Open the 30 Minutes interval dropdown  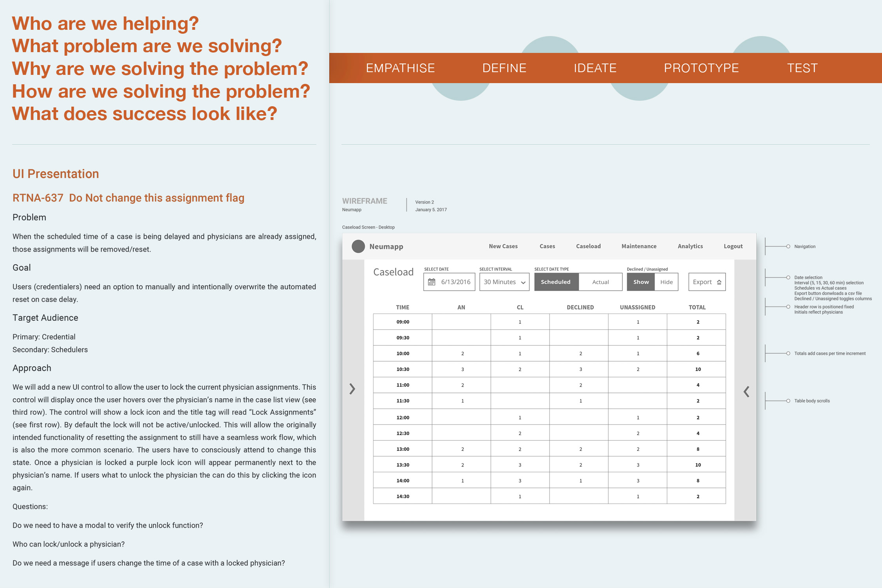tap(500, 282)
